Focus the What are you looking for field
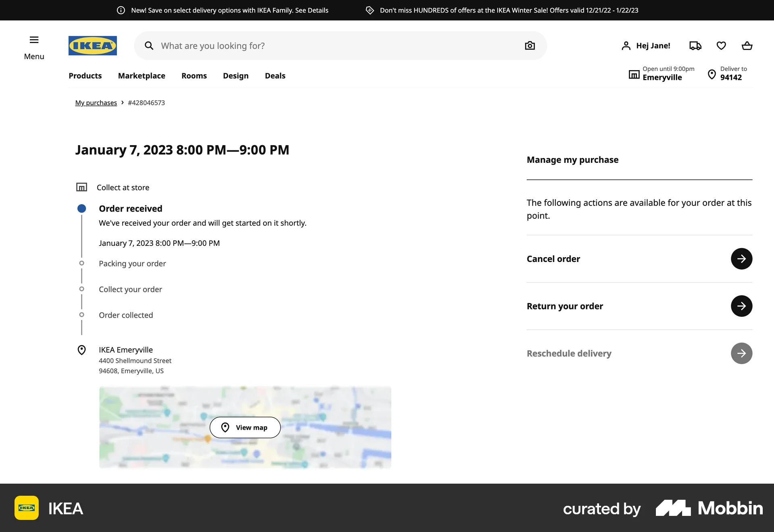Image resolution: width=774 pixels, height=532 pixels. point(335,46)
